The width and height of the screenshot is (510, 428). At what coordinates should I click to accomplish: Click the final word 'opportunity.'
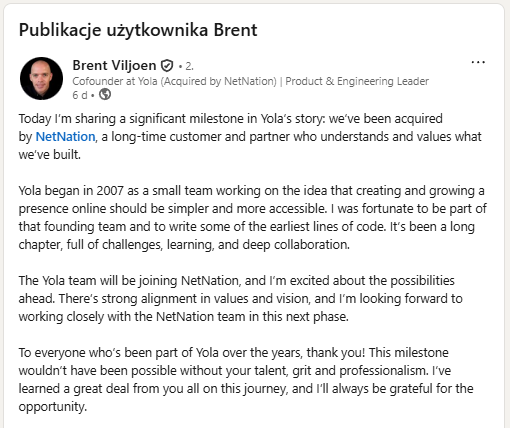tap(53, 407)
